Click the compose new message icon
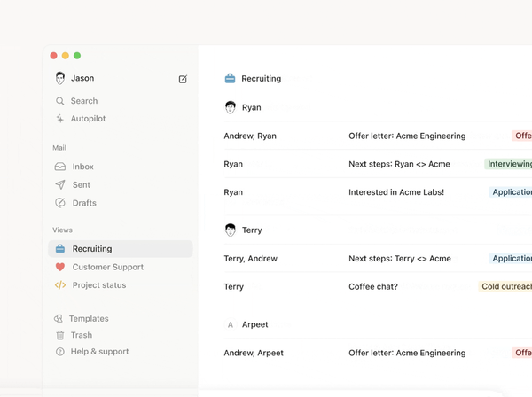The width and height of the screenshot is (532, 397). (183, 79)
